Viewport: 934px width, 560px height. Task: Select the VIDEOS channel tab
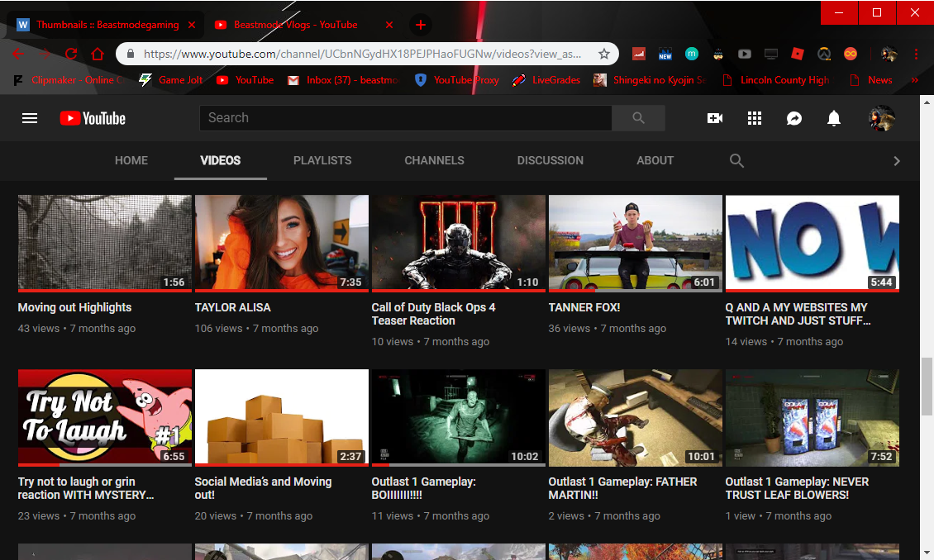(221, 161)
